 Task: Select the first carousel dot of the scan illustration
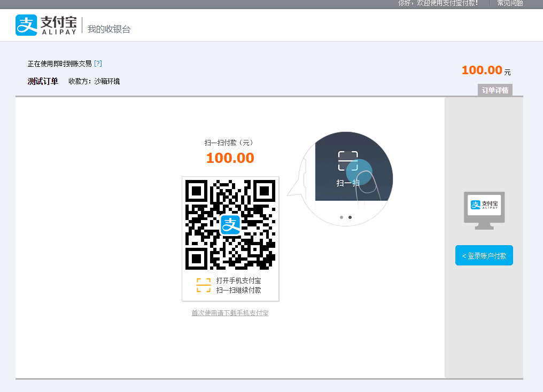point(342,217)
